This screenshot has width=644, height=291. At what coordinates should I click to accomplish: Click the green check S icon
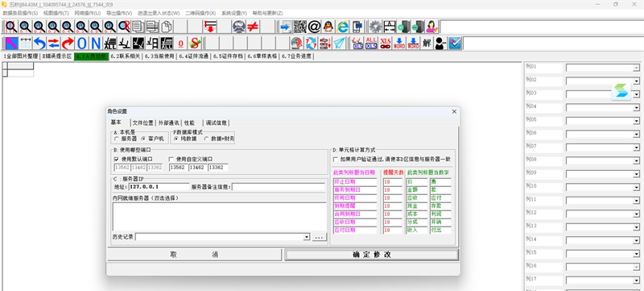coord(195,44)
